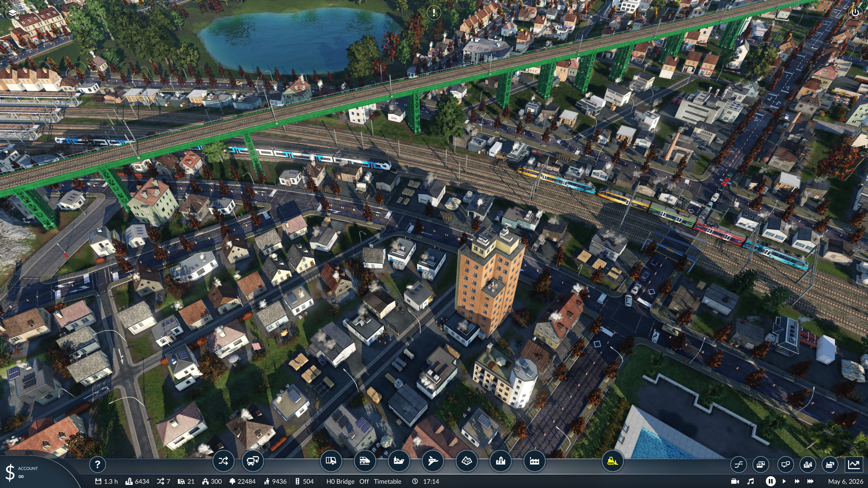Screen dimensions: 868x488
Task: Toggle the Off setting in status bar
Action: 364,481
